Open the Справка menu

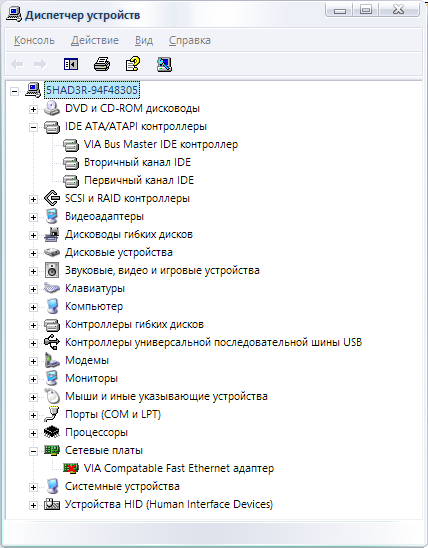(x=190, y=41)
